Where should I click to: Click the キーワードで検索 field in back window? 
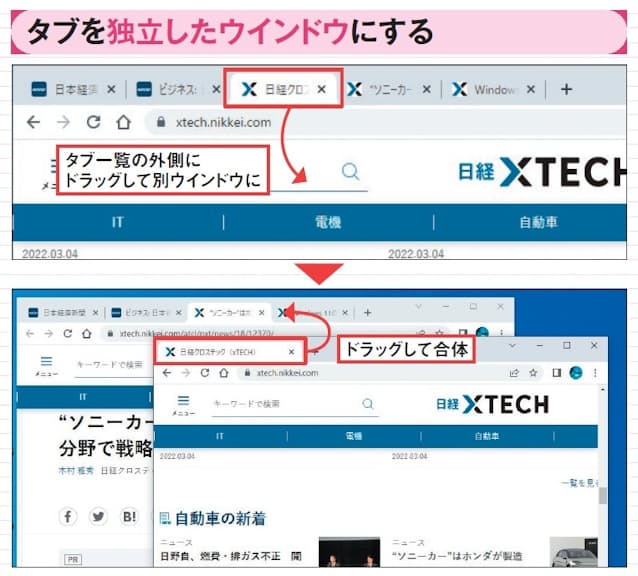pos(113,367)
